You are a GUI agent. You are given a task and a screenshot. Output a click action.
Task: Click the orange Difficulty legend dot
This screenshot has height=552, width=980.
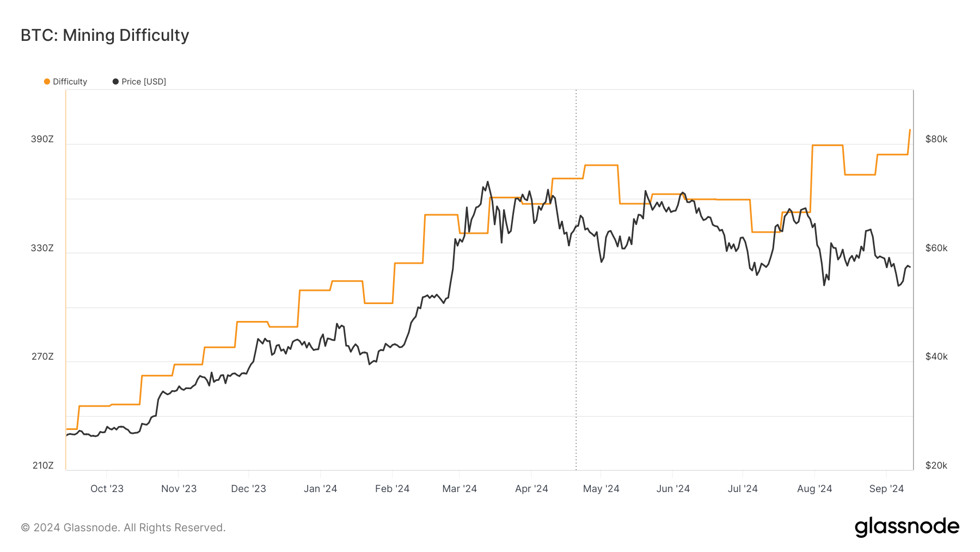tap(47, 82)
